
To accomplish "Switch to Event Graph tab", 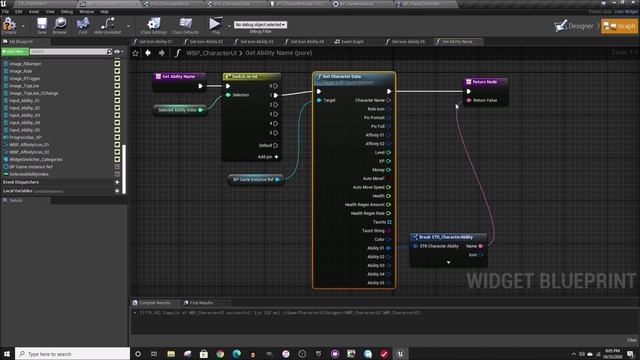I will pyautogui.click(x=352, y=42).
